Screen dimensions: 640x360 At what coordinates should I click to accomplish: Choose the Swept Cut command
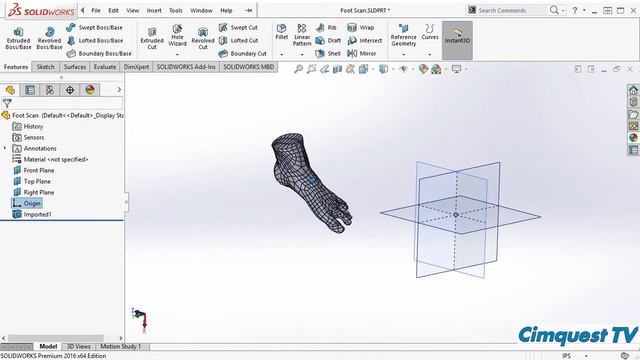(238, 27)
